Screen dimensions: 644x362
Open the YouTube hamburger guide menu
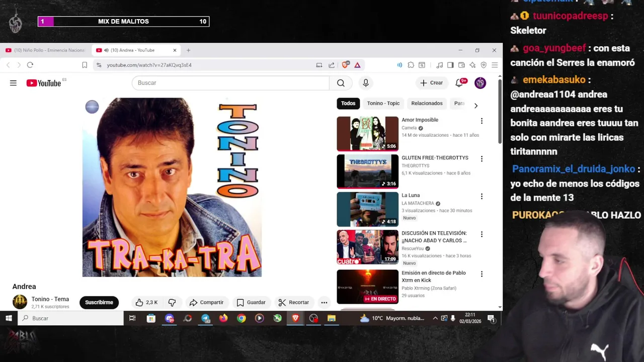pyautogui.click(x=13, y=83)
